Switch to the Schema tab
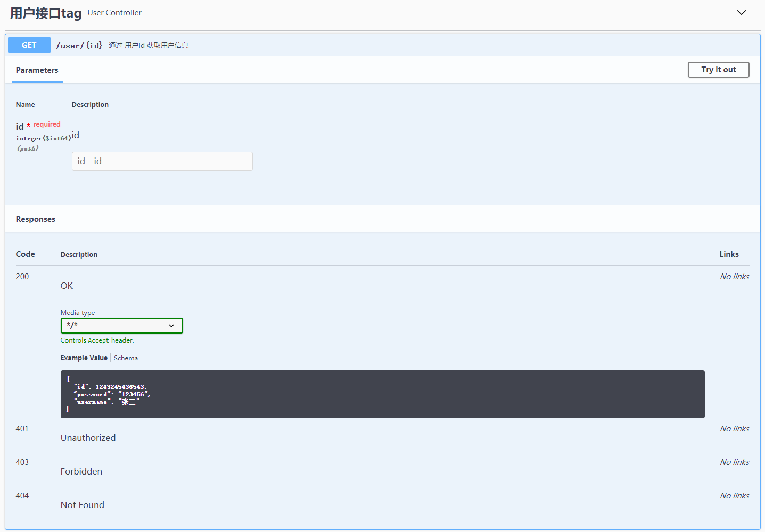The width and height of the screenshot is (765, 532). click(126, 358)
